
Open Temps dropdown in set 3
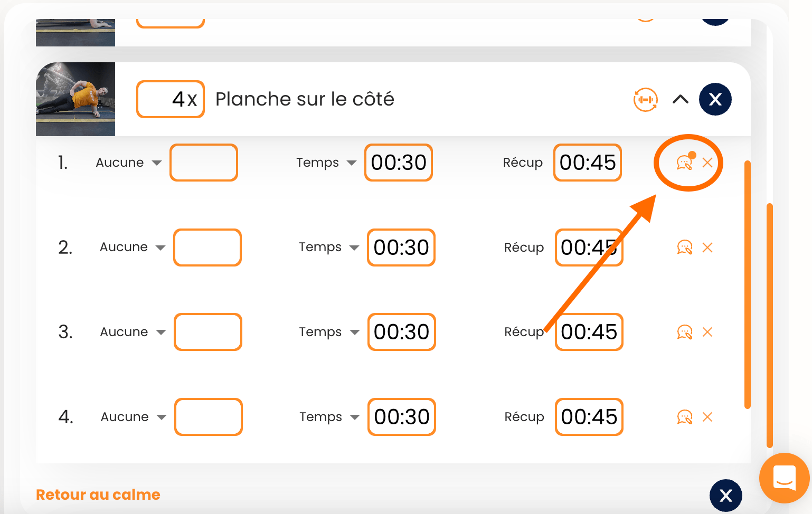pos(329,332)
